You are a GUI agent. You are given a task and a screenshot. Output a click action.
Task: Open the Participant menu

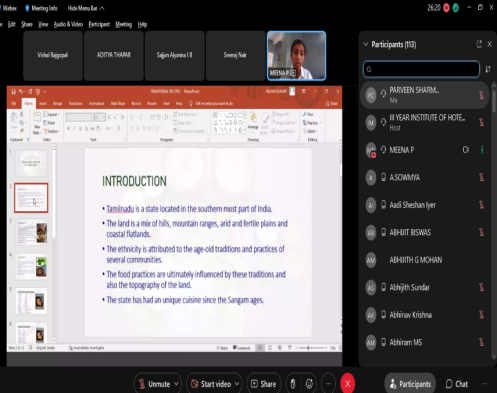point(99,24)
